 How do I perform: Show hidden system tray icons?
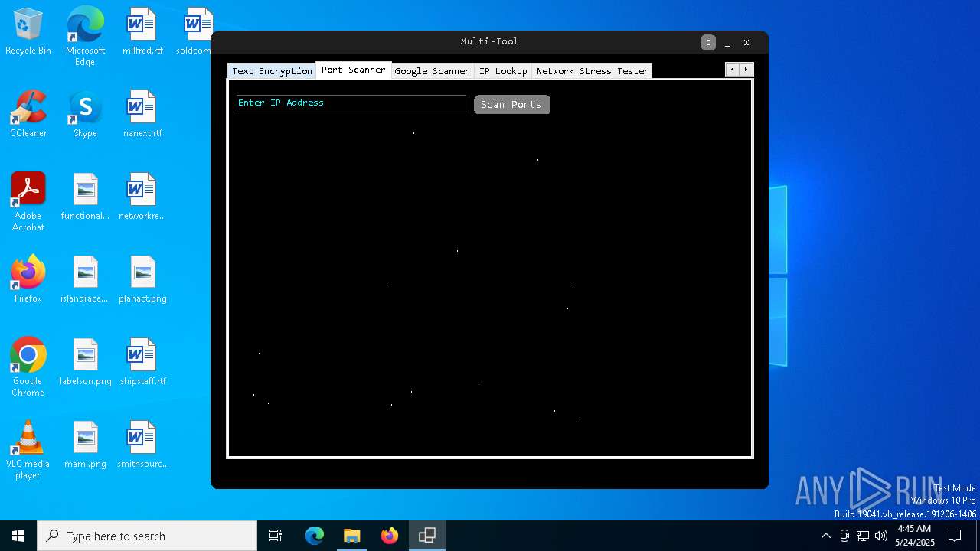pyautogui.click(x=825, y=536)
